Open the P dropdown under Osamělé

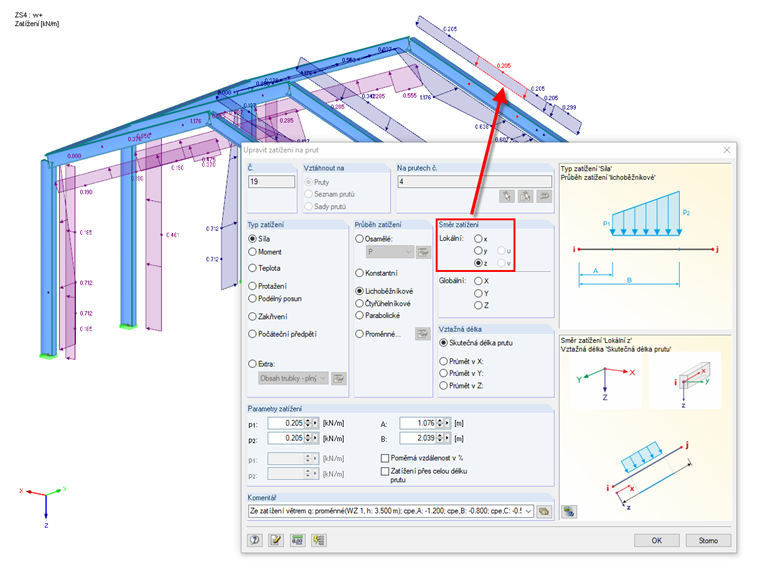tap(409, 252)
